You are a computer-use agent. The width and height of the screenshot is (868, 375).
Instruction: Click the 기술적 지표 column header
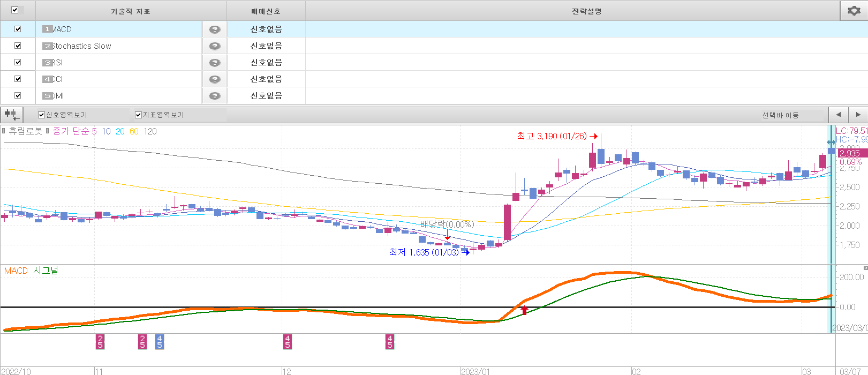131,11
